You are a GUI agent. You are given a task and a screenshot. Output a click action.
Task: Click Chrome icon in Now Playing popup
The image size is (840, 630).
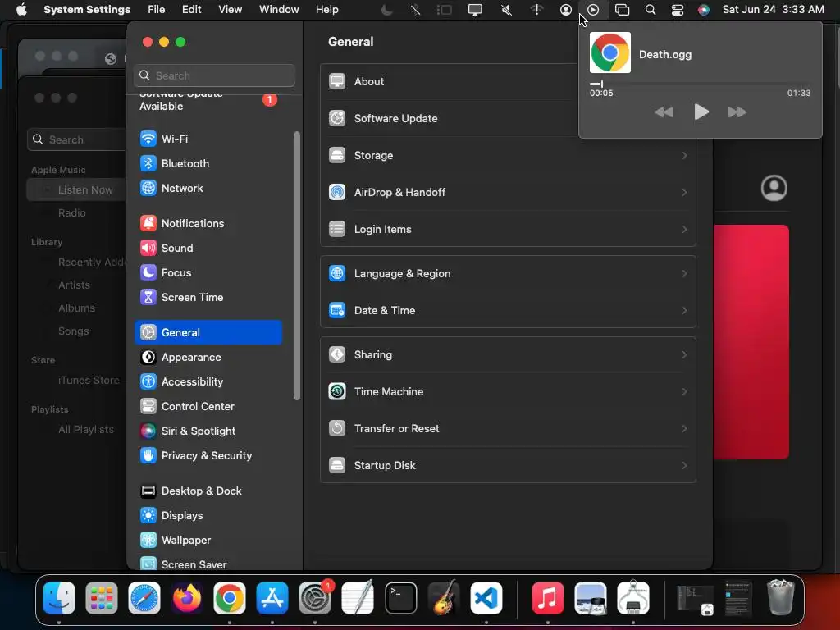click(x=610, y=52)
